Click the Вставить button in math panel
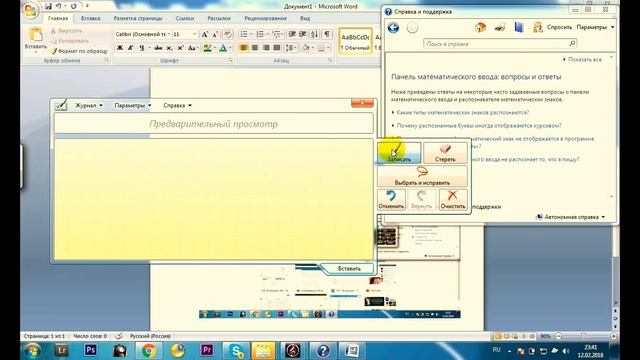This screenshot has height=360, width=640. (x=349, y=269)
